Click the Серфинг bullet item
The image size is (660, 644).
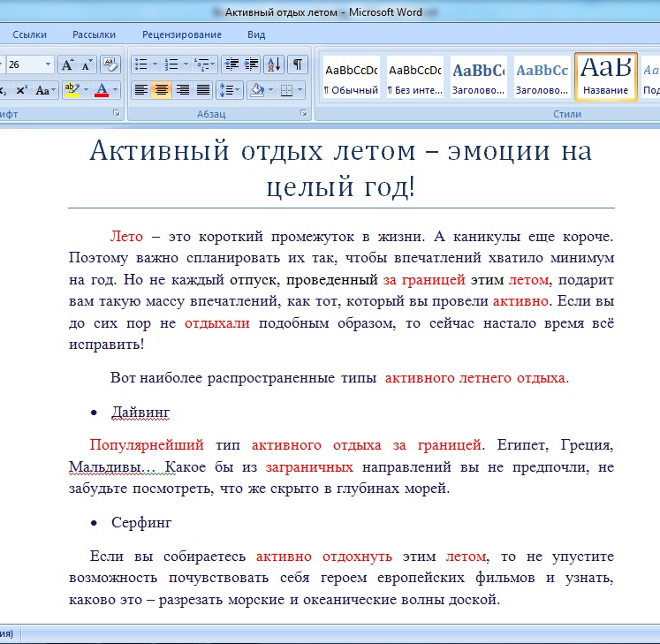click(141, 522)
